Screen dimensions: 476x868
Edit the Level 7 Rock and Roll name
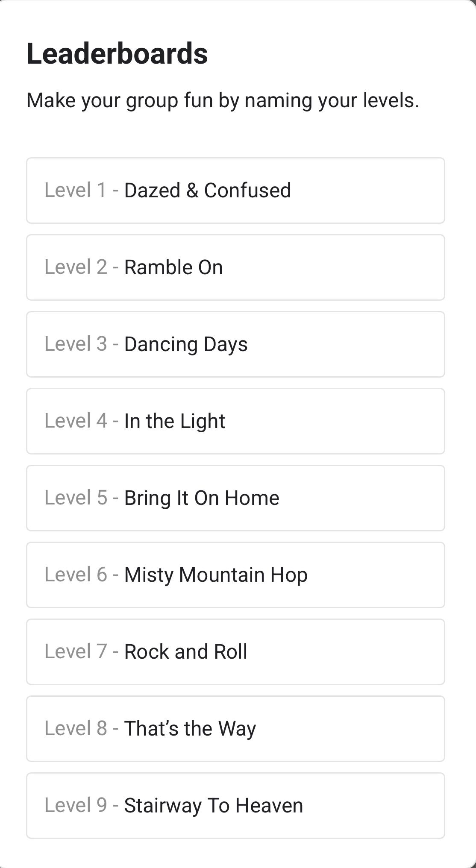click(x=235, y=652)
